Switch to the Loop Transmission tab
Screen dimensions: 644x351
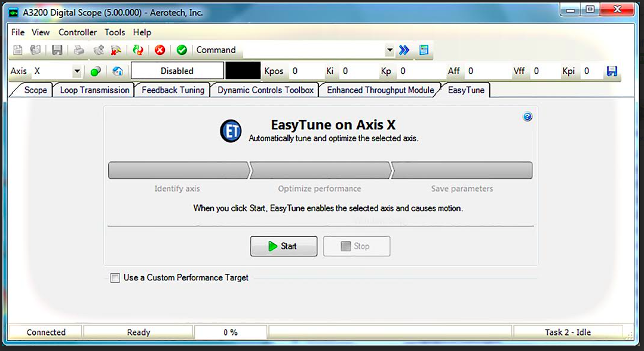[94, 90]
